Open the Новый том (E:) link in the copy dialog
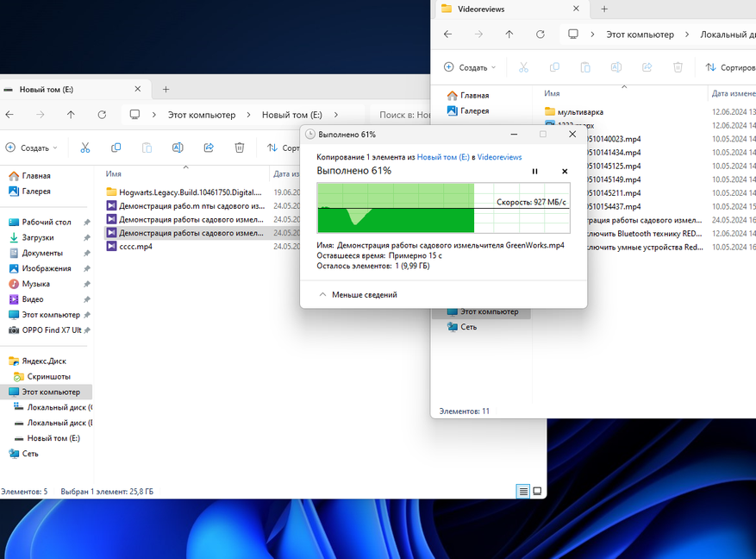 [x=443, y=158]
